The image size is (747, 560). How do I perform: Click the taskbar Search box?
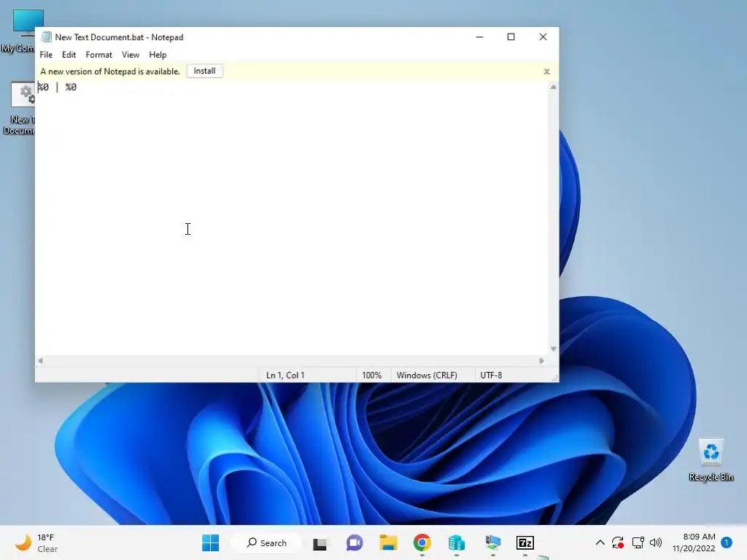[x=267, y=542]
